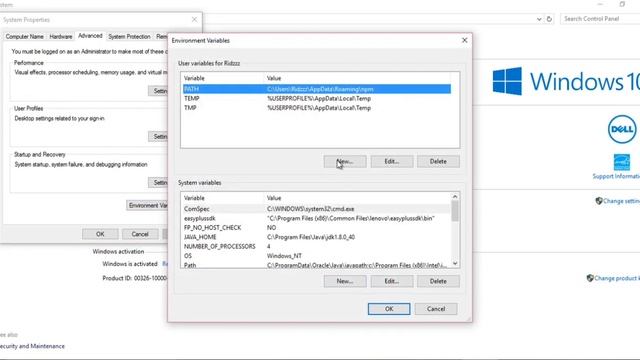
Task: Click the Change product key link
Action: click(617, 278)
